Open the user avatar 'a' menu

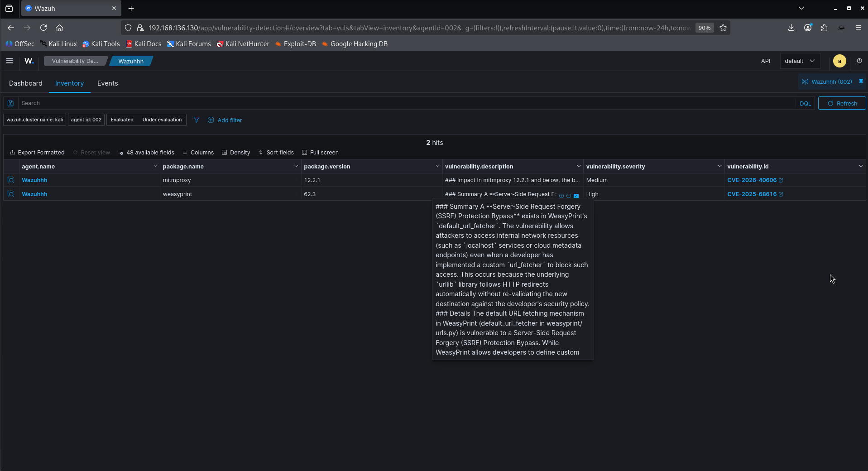[839, 61]
